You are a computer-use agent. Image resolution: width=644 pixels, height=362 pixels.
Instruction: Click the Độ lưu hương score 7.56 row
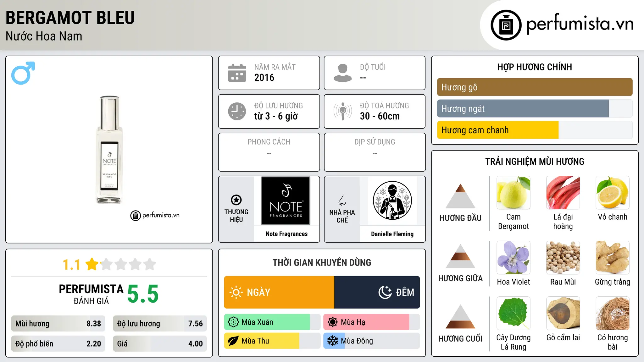[160, 324]
